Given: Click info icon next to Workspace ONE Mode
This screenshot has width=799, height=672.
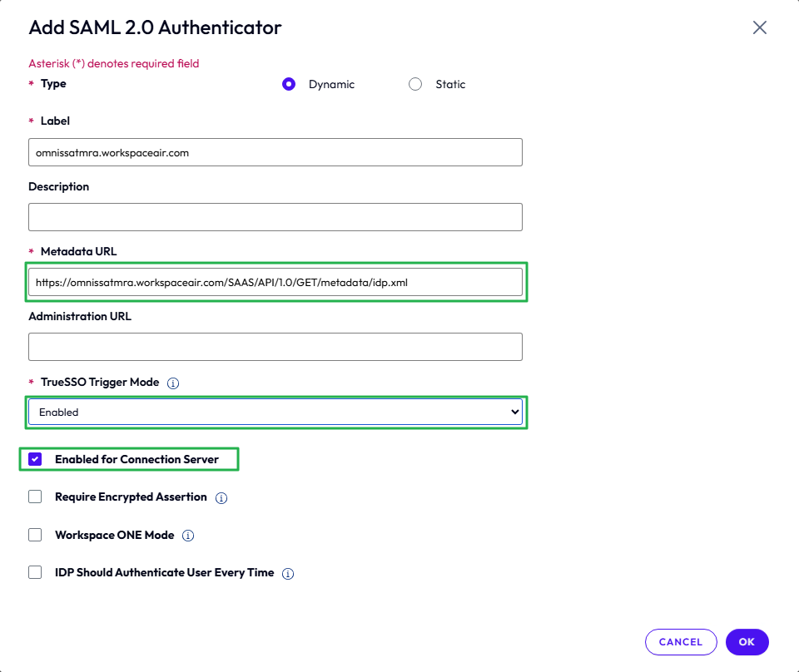Looking at the screenshot, I should 188,536.
